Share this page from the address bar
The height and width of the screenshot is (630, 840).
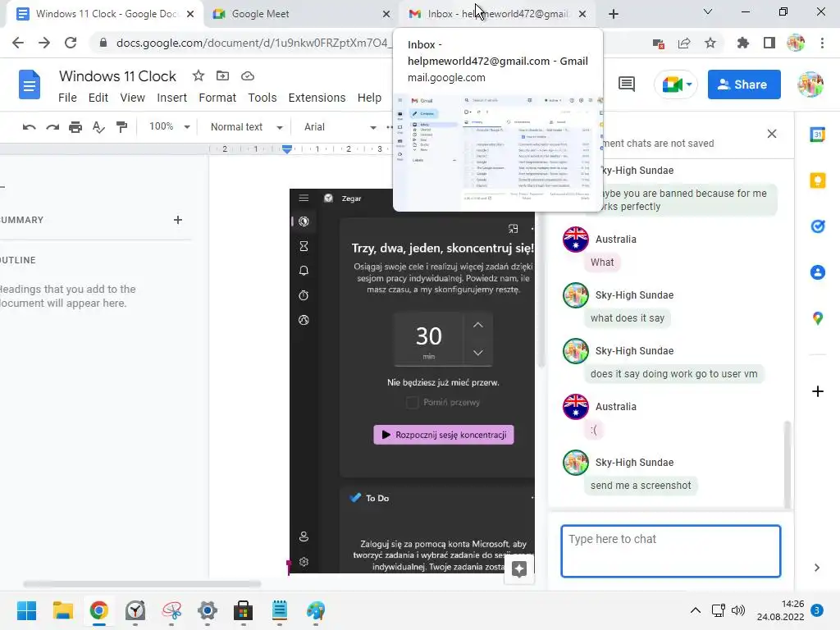pos(684,43)
